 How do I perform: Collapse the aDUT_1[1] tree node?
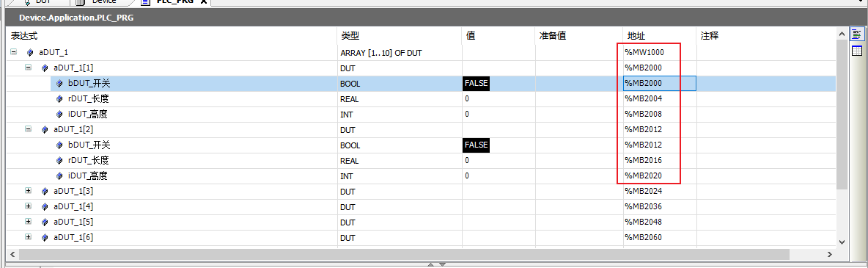point(29,68)
